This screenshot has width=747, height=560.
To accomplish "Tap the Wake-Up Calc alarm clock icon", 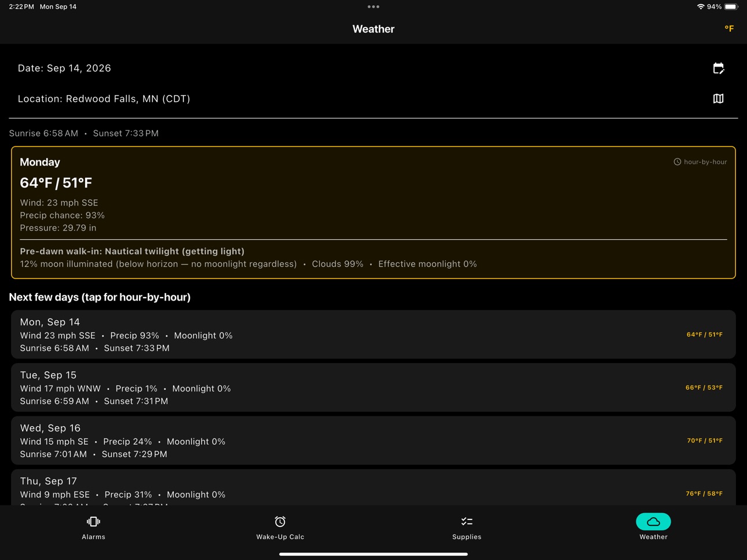I will click(x=280, y=522).
